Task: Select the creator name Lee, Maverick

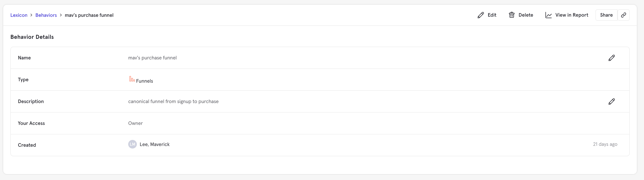Action: coord(155,144)
